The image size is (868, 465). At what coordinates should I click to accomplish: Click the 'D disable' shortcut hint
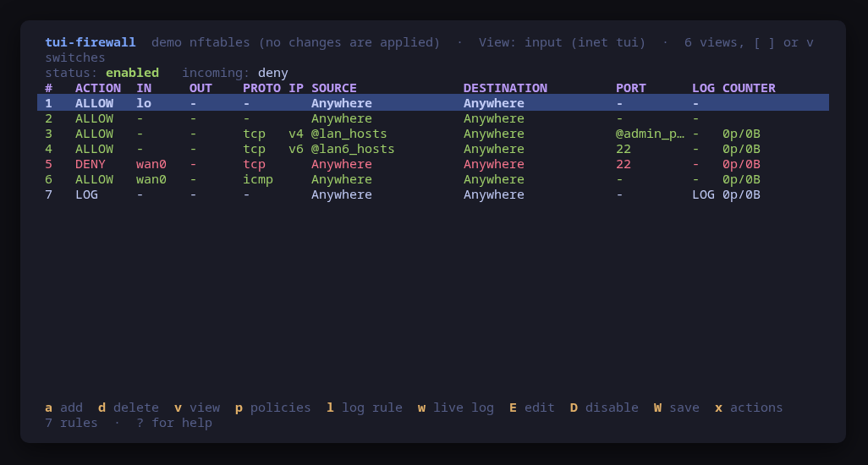click(604, 408)
